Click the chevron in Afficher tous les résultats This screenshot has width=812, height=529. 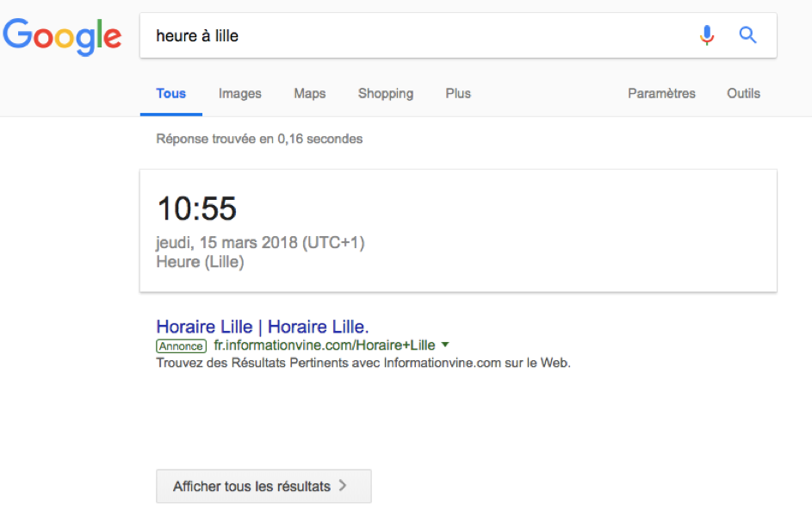pyautogui.click(x=343, y=485)
